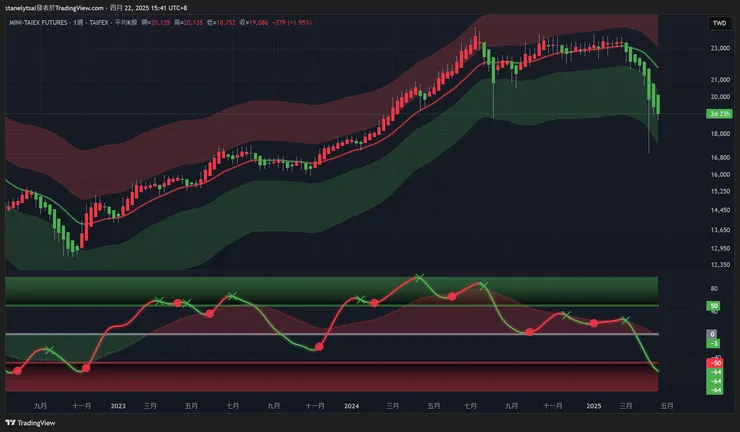
Task: Click the open value 20,135 after 開
Action: point(160,22)
